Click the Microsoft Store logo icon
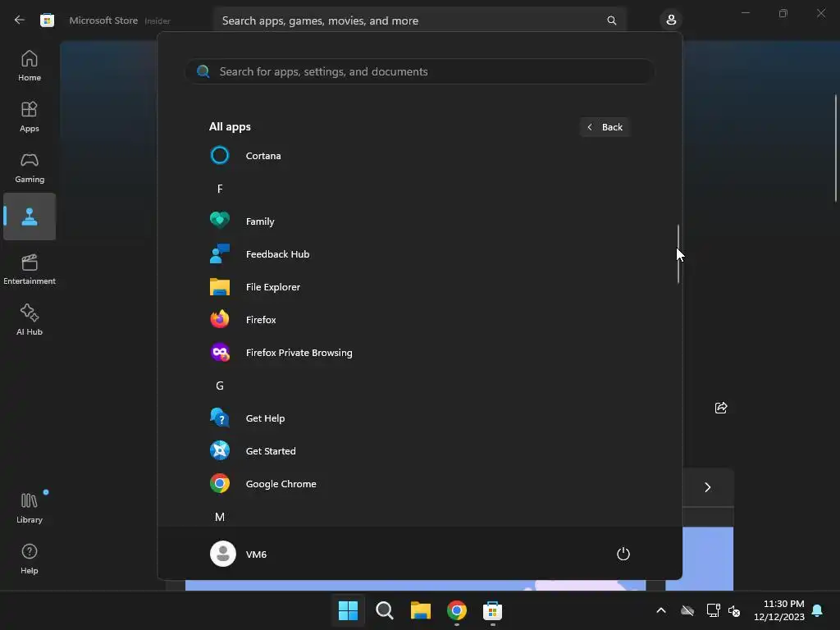840x630 pixels. click(47, 21)
